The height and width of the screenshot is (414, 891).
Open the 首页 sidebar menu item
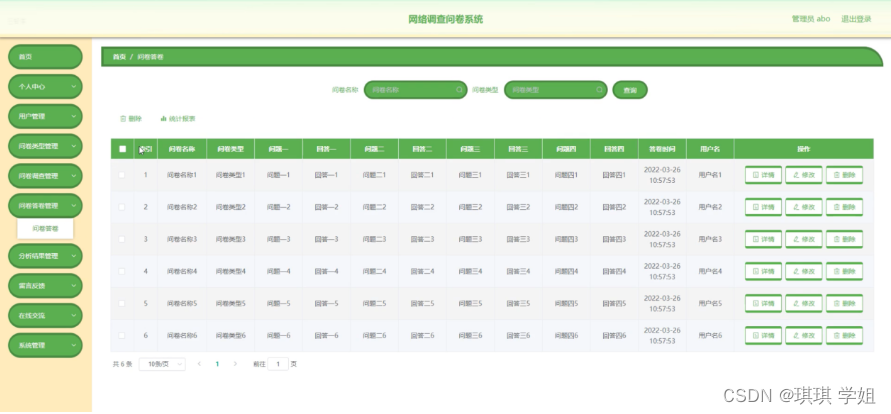click(45, 57)
